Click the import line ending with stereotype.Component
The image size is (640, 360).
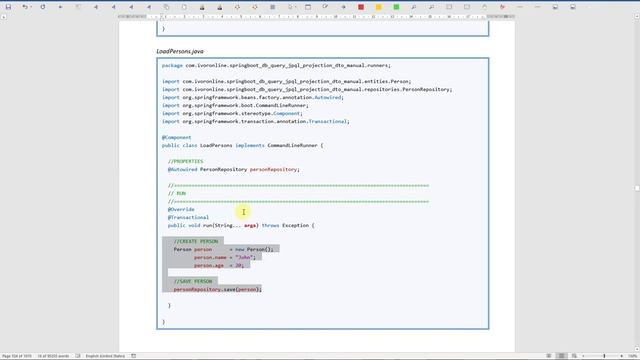tap(232, 113)
